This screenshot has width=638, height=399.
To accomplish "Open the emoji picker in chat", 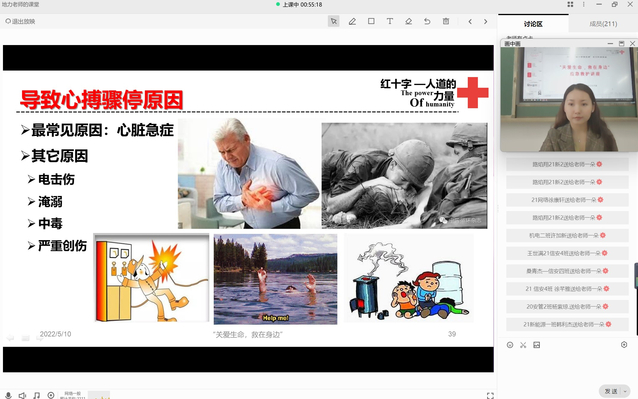I will [510, 345].
